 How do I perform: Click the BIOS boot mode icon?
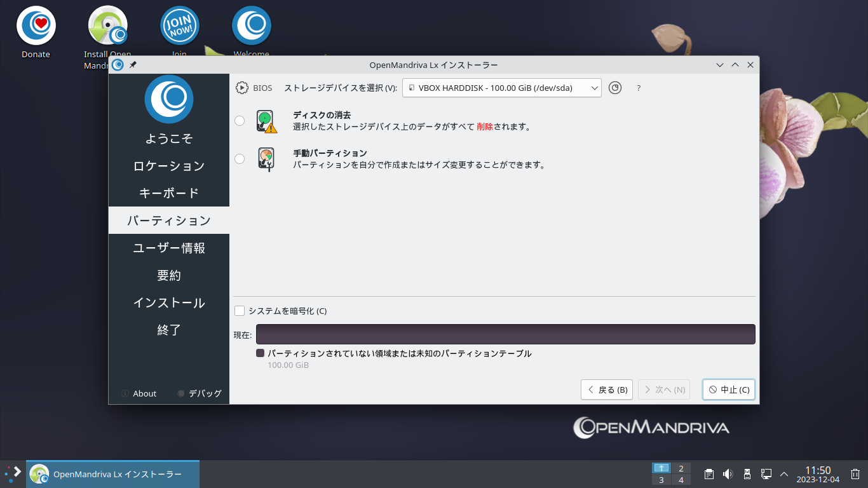click(x=242, y=88)
